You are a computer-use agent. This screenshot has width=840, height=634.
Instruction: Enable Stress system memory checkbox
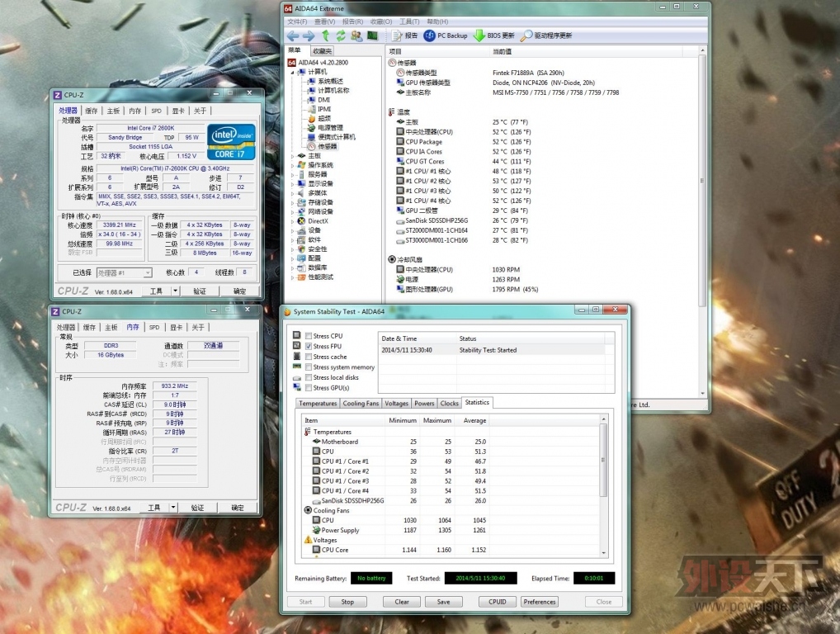coord(309,367)
